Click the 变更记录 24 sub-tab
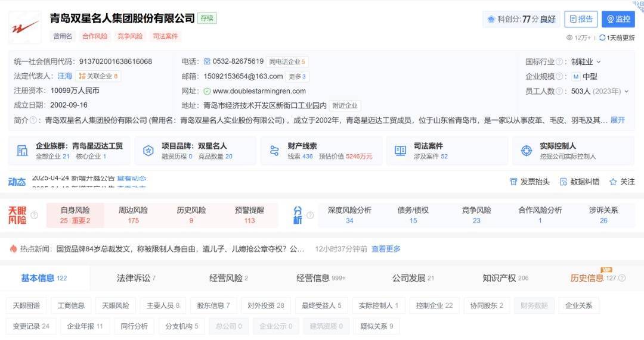 (31, 326)
